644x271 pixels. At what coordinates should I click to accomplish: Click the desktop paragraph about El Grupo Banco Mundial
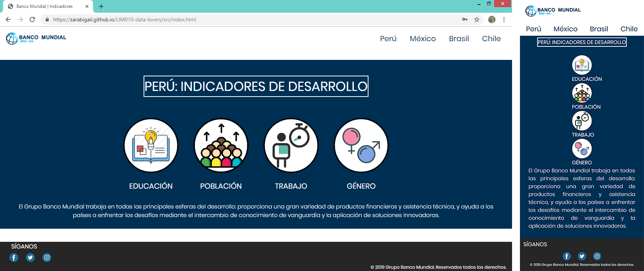[x=256, y=211]
